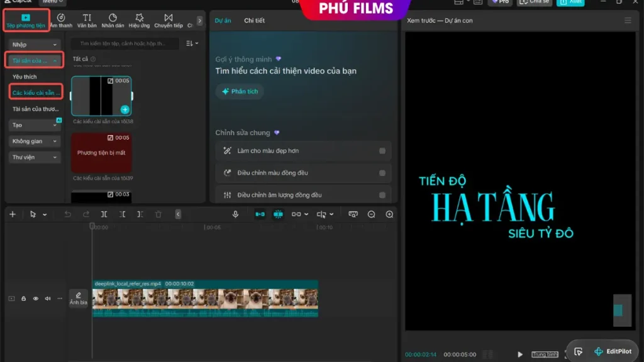The width and height of the screenshot is (644, 362).
Task: Open the Âm thanh (audio) tab
Action: tap(61, 21)
